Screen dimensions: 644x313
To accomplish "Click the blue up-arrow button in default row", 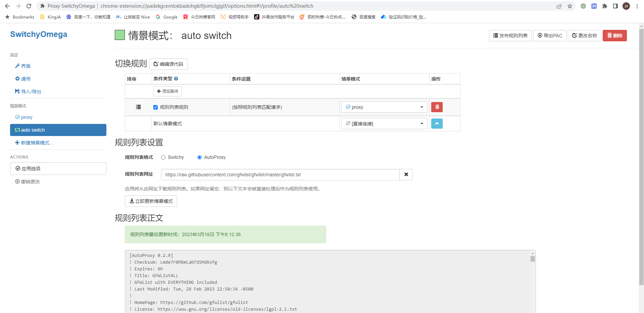I will tap(437, 124).
